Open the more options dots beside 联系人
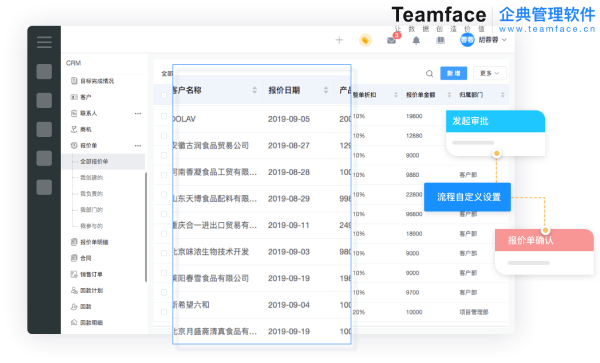The height and width of the screenshot is (363, 600). [138, 113]
